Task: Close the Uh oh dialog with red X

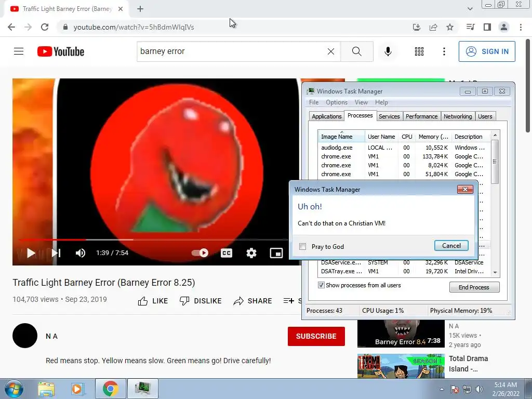Action: (465, 189)
